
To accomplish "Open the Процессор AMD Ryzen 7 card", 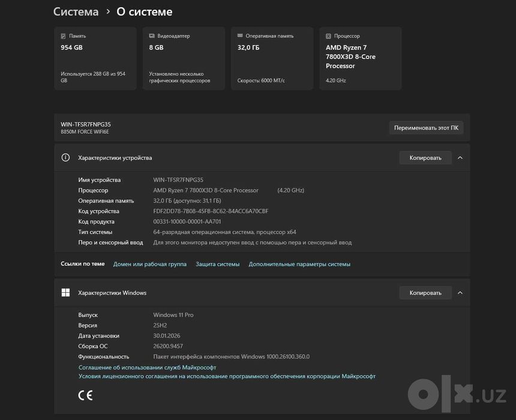I will (x=361, y=58).
